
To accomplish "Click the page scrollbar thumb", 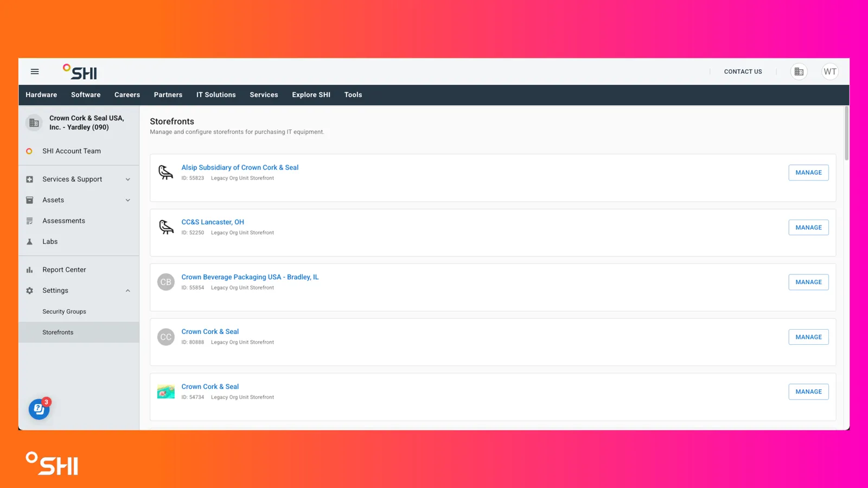I will (x=846, y=133).
